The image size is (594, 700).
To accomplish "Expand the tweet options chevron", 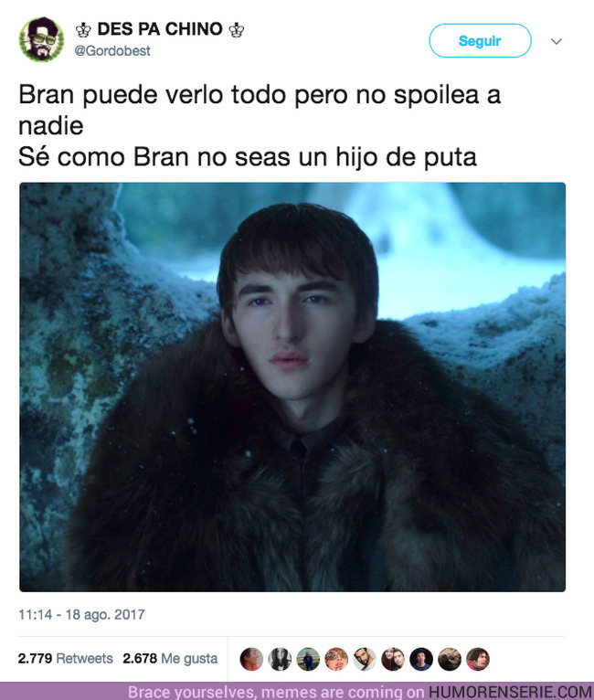I will (x=556, y=41).
